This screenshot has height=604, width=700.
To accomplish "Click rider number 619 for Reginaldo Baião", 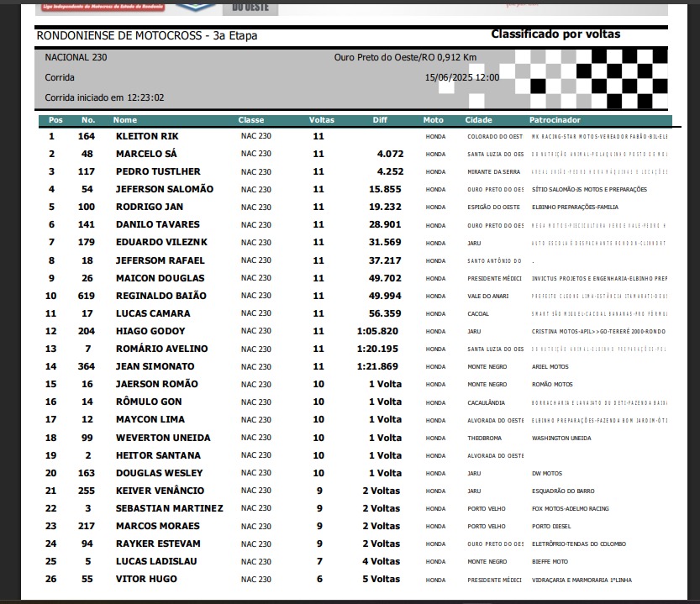I will 87,296.
